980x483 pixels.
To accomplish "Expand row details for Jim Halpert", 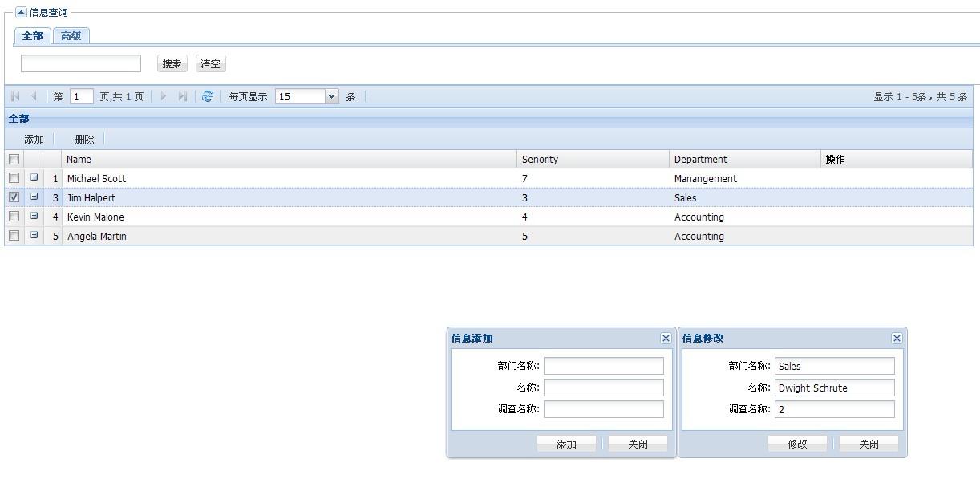I will (x=34, y=197).
